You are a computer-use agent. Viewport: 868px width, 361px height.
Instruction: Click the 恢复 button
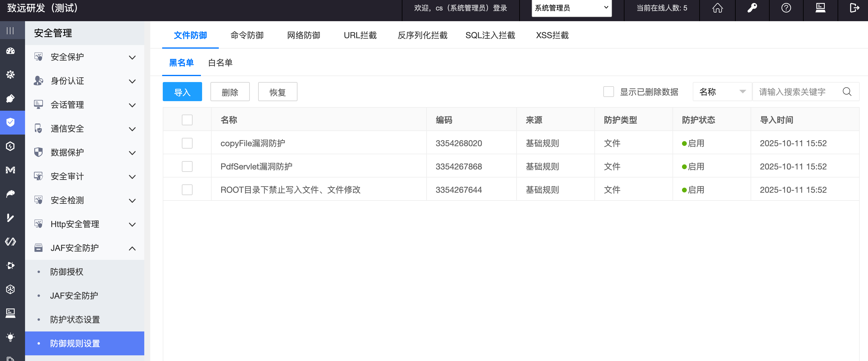277,92
